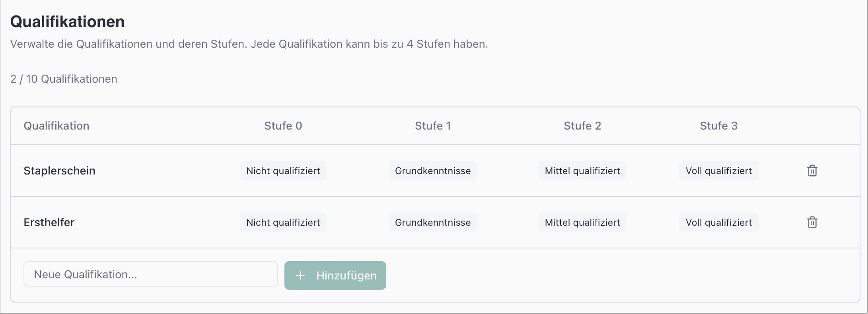Screen dimensions: 868x314
Task: Delete the Ersthelfer qualification via trash icon
Action: pyautogui.click(x=812, y=222)
